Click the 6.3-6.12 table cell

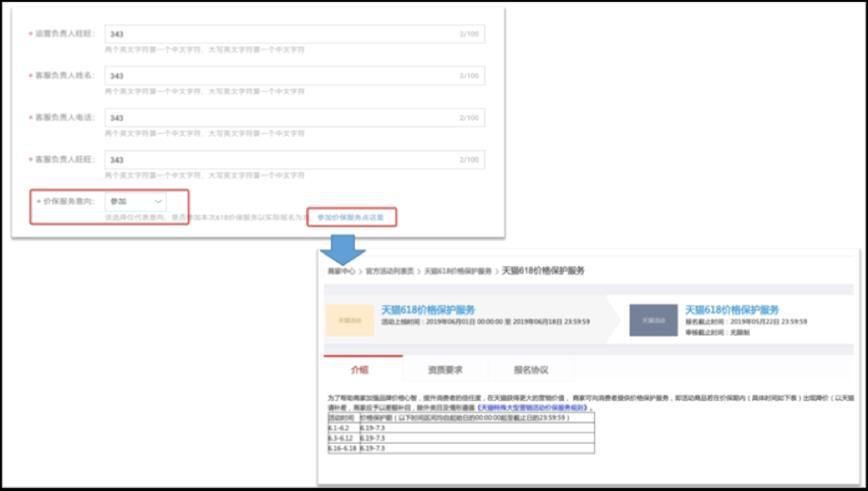(x=343, y=438)
